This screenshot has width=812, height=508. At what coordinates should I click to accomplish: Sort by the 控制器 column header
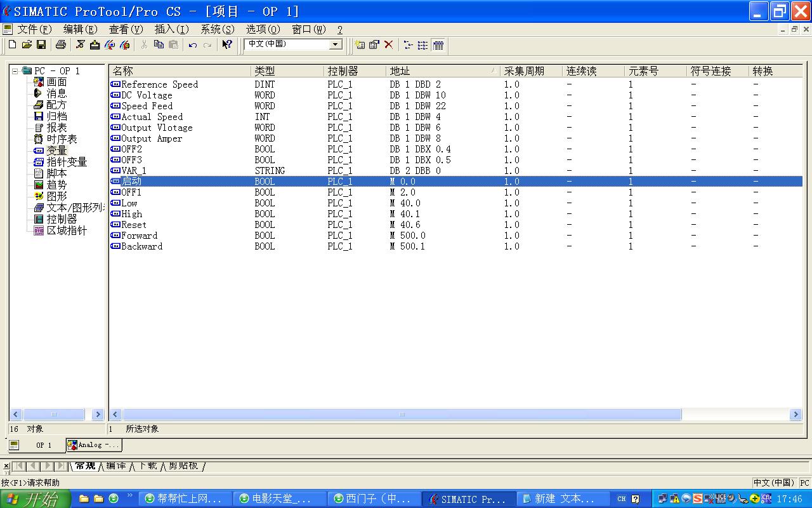point(355,71)
